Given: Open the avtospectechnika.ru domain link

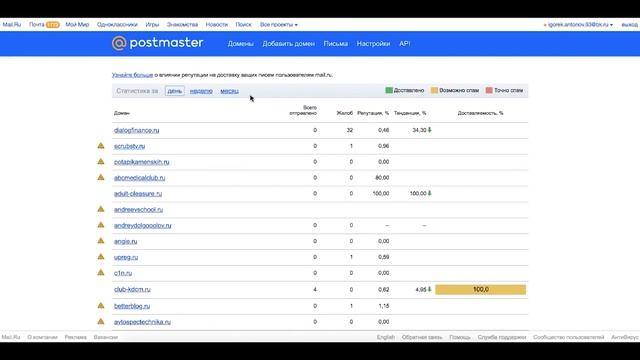Looking at the screenshot, I should coord(142,322).
